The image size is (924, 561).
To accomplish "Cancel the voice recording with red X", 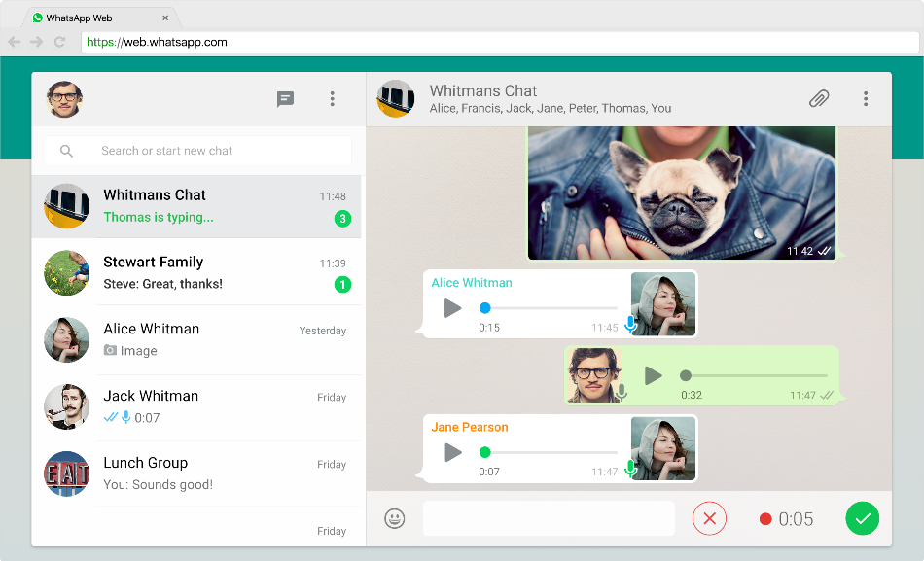I will click(x=709, y=519).
